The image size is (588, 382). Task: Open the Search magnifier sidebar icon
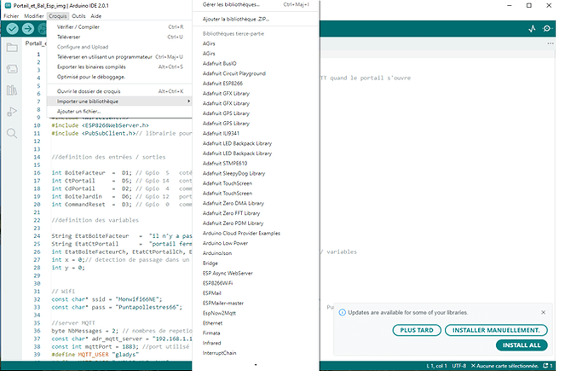13,133
